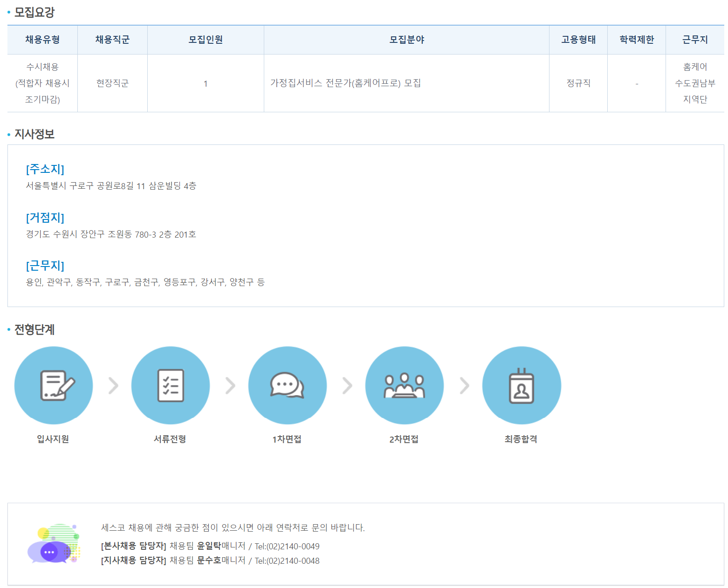Click the 홈케어 수도권남부 지역단 cell
The image size is (728, 588).
[x=695, y=83]
